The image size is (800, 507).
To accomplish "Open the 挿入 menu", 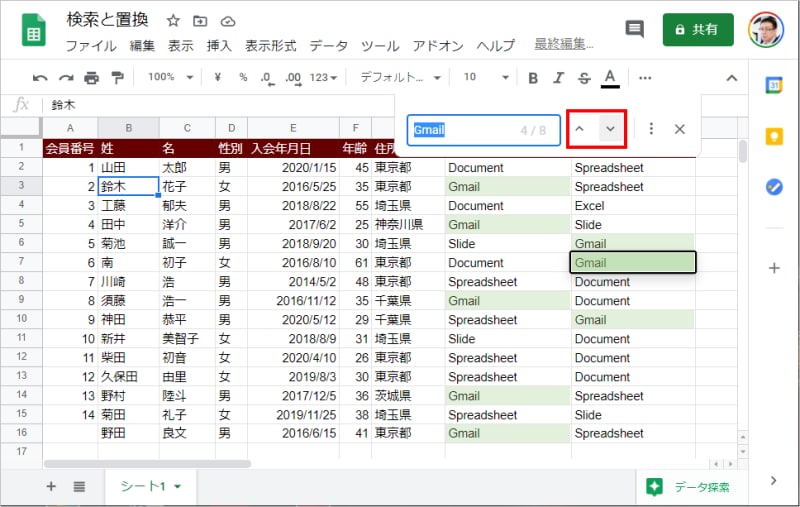I will pyautogui.click(x=219, y=46).
